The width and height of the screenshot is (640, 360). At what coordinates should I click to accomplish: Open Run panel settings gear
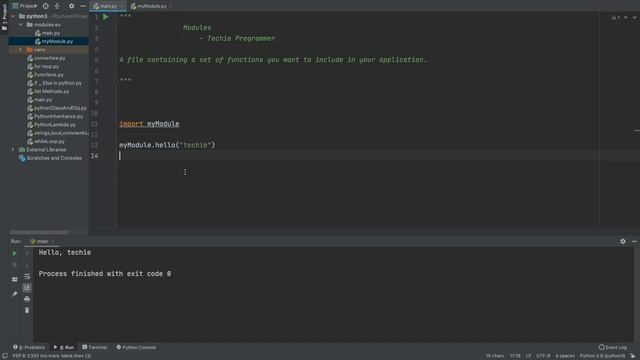[x=623, y=241]
